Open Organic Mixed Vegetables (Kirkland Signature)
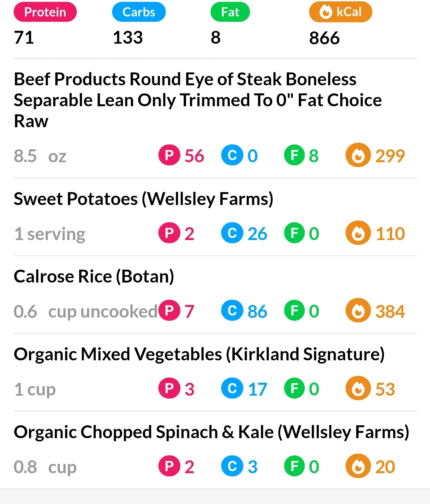The height and width of the screenshot is (504, 430). (199, 354)
